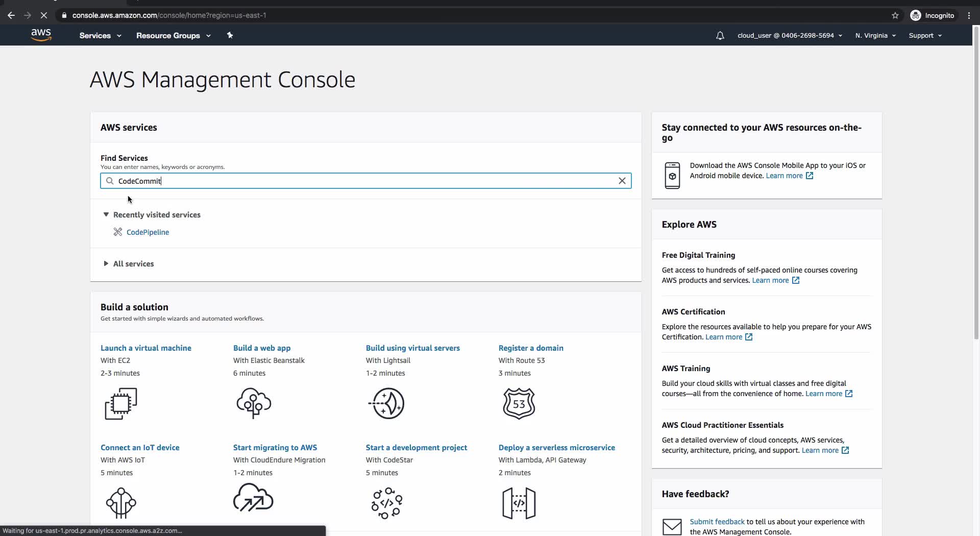Screen dimensions: 980x536
Task: Open the Support menu
Action: 925,36
